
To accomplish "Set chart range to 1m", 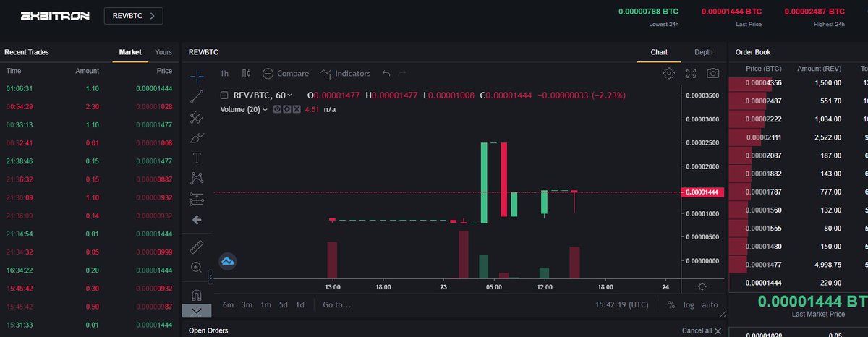I will pos(265,304).
